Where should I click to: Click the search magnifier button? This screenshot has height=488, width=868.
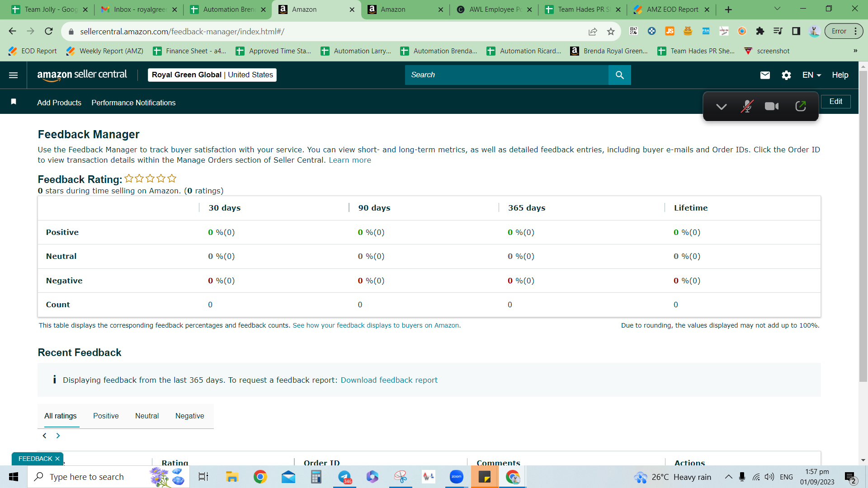pos(619,75)
